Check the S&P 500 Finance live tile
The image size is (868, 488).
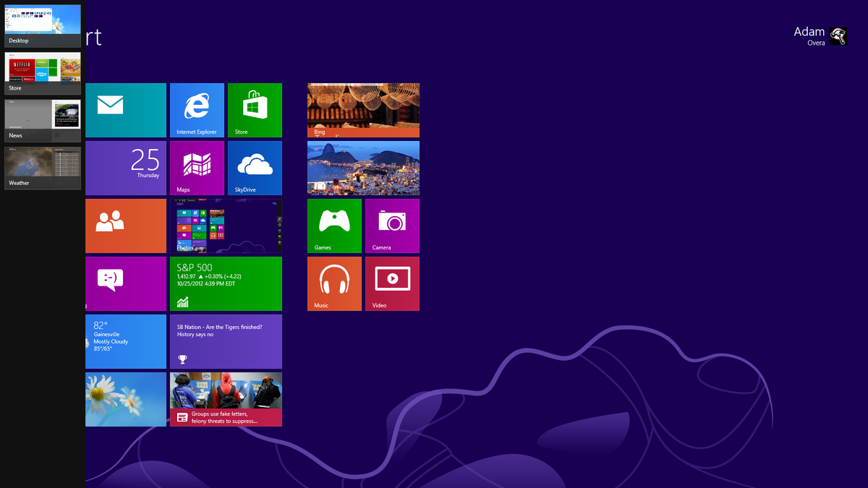226,283
